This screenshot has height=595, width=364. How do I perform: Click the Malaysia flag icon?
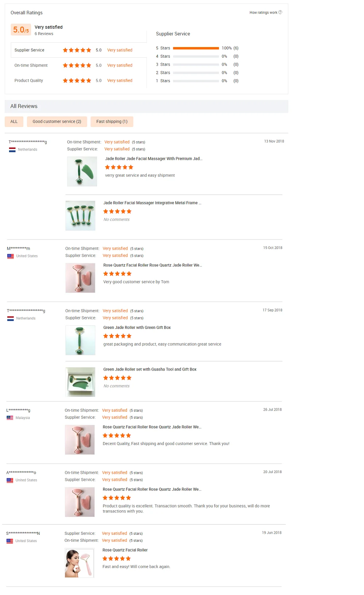pyautogui.click(x=10, y=418)
